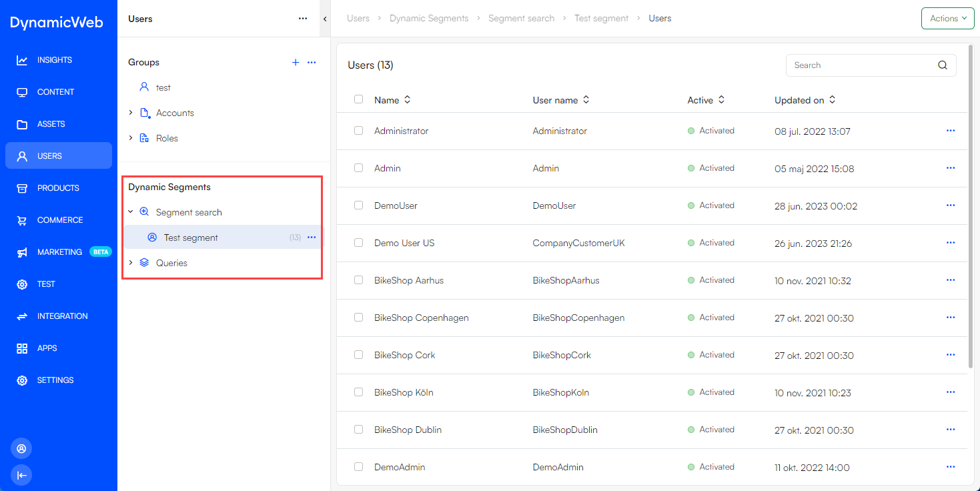This screenshot has height=491, width=980.
Task: Open Users panel header more options
Action: click(x=303, y=19)
